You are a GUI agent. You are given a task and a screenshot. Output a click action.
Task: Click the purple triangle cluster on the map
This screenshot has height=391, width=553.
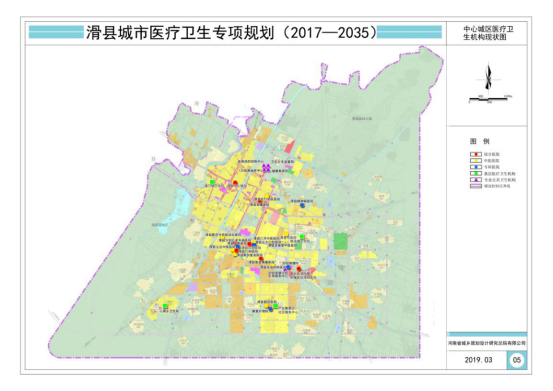(x=266, y=168)
